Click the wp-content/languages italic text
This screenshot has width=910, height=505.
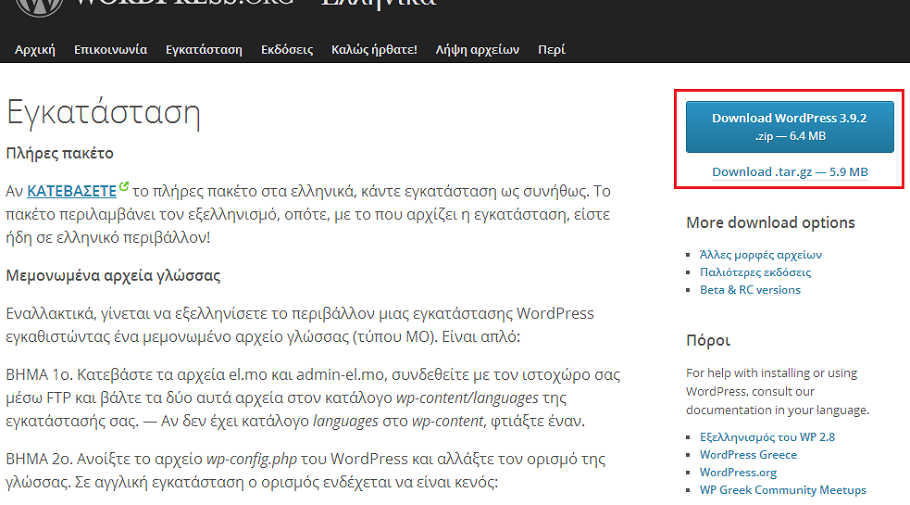[x=467, y=398]
